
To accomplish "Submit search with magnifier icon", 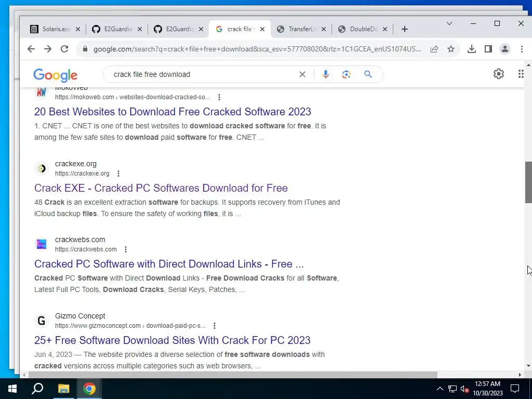I will tap(368, 74).
